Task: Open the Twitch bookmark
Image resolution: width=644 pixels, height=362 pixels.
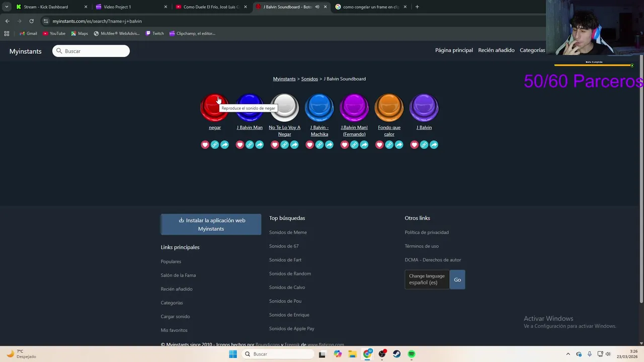Action: click(154, 34)
